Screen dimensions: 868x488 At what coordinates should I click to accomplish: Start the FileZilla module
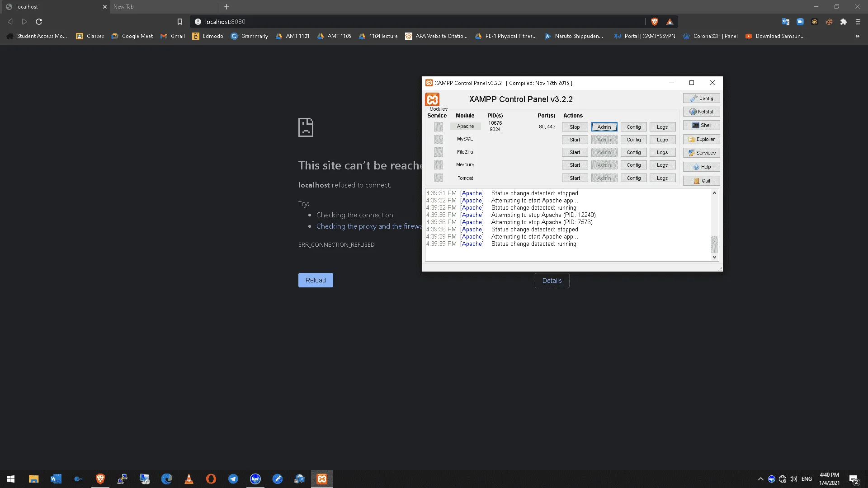point(575,152)
